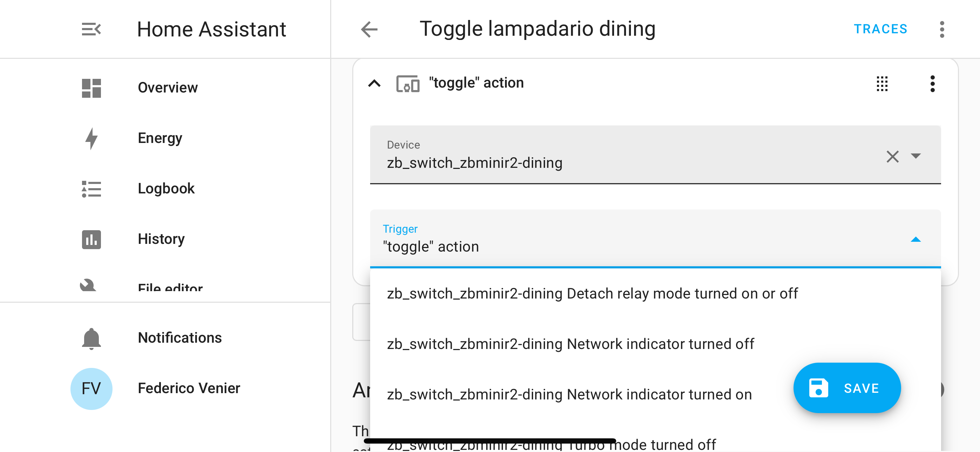Collapse the "toggle" action trigger card

(374, 83)
